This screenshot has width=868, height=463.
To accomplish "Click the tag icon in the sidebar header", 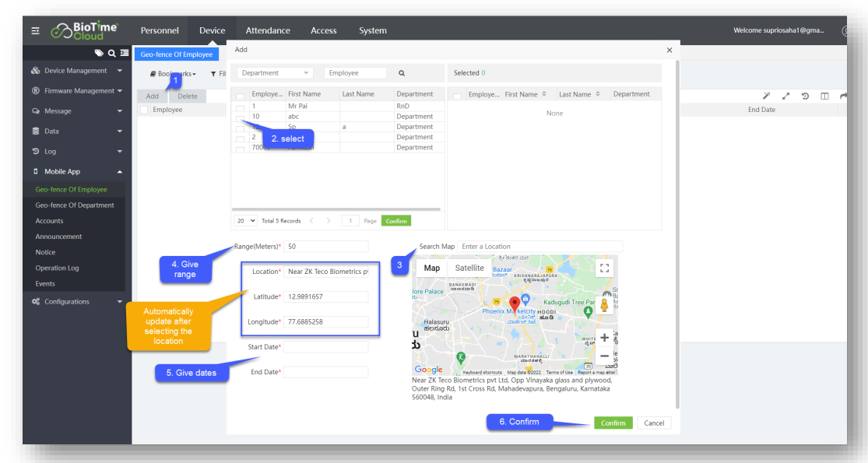I will tap(99, 54).
